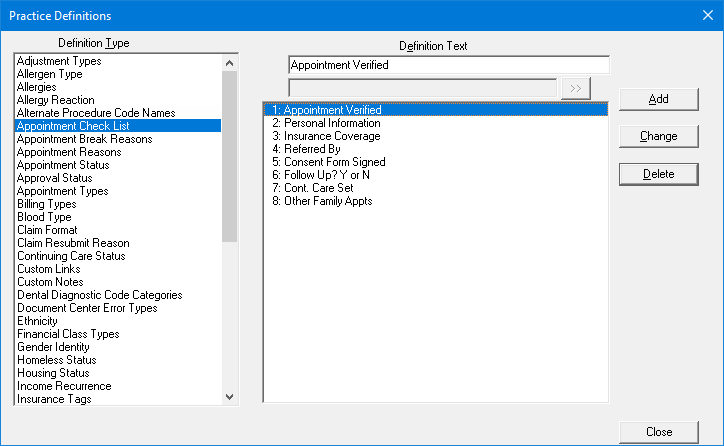Click the Delete button

point(658,174)
